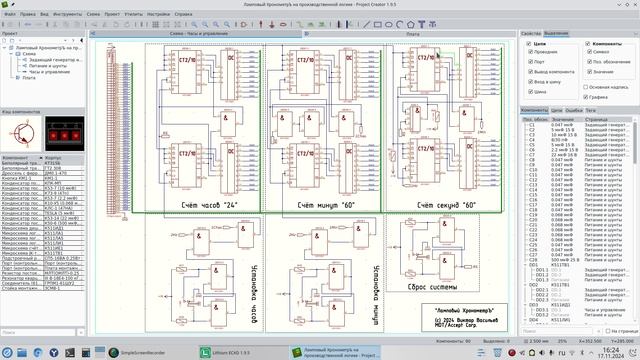Toggle the 'Шина' checkbox
Viewport: 640px width, 360px height.
tap(531, 92)
